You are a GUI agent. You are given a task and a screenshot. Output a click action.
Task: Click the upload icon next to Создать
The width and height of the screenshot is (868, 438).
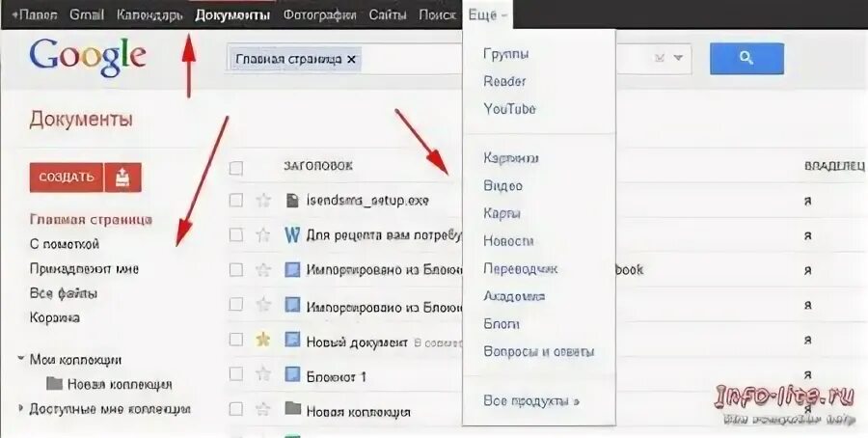122,178
